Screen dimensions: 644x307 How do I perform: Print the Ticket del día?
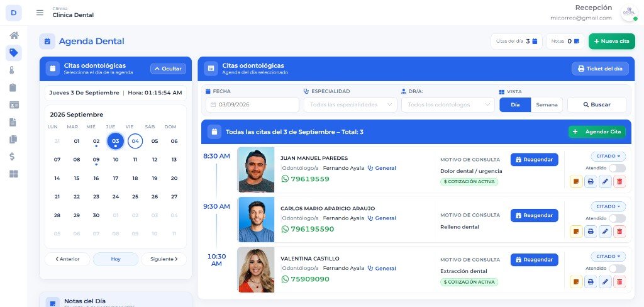pos(600,69)
